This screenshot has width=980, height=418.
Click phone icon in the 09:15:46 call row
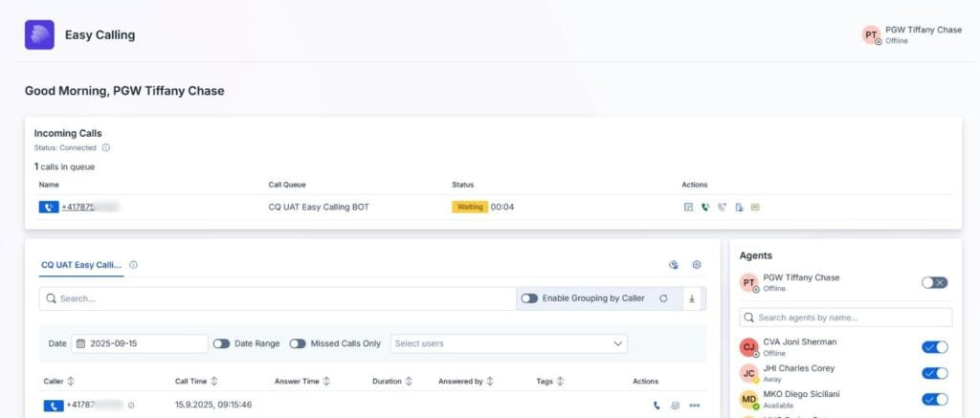pyautogui.click(x=54, y=406)
